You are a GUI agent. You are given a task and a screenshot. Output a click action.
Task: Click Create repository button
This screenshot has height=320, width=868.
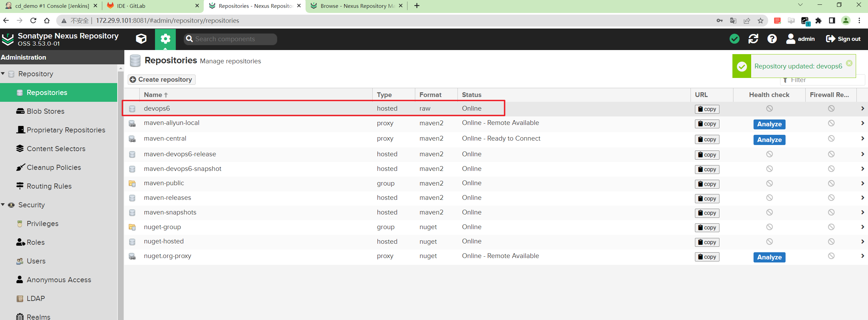coord(161,79)
